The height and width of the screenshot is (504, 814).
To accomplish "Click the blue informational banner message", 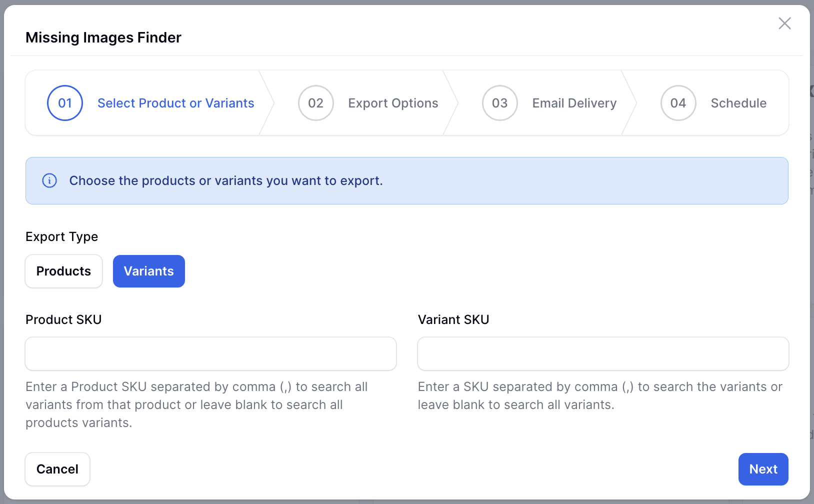I will (x=226, y=180).
